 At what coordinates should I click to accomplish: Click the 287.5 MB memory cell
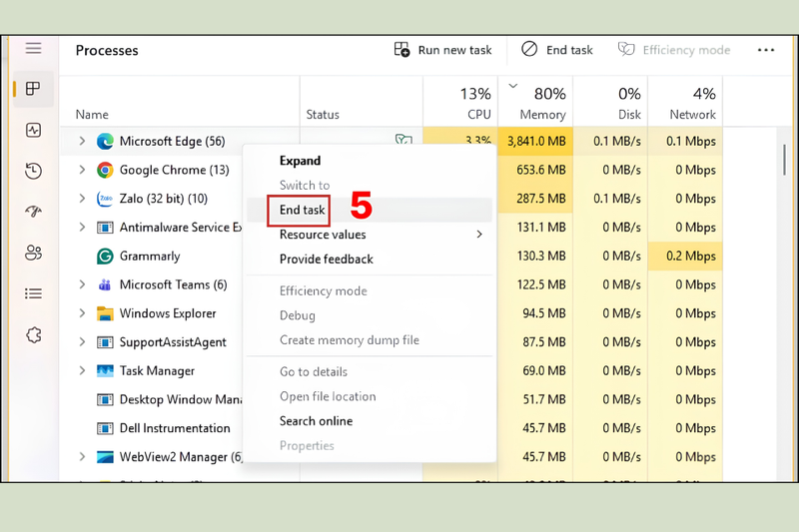click(535, 199)
